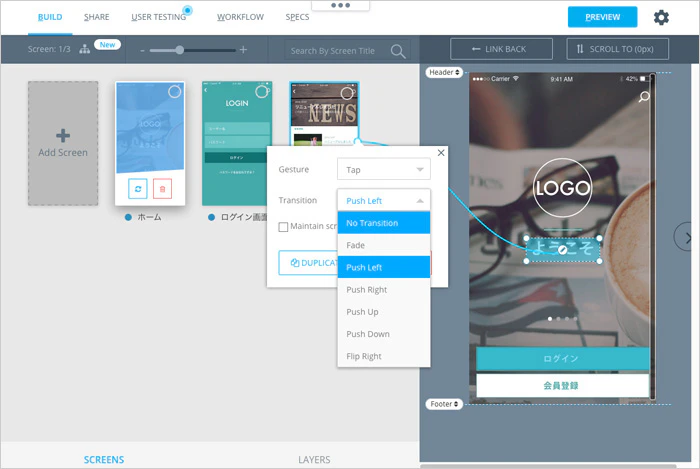Delete the home screen via trash icon
Viewport: 700px width, 469px height.
click(x=162, y=189)
